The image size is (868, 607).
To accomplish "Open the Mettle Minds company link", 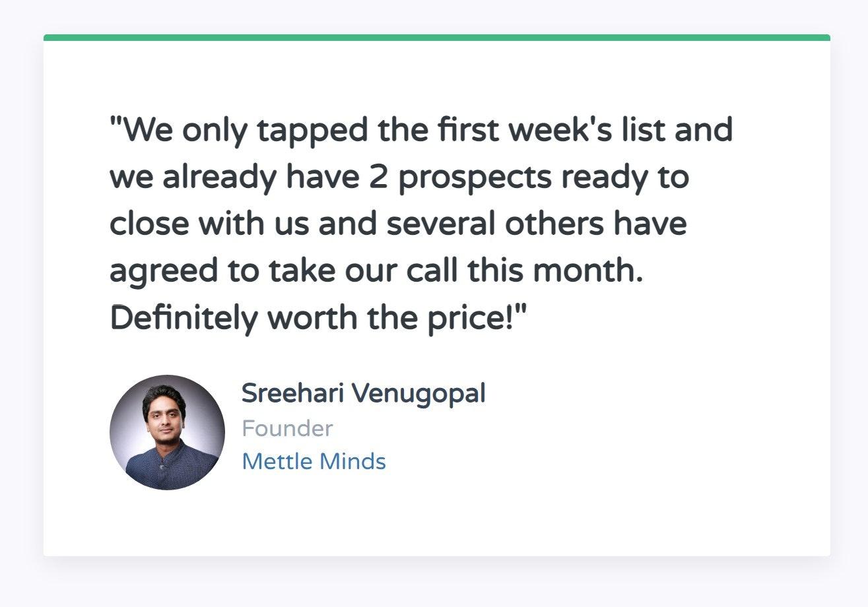I will click(314, 461).
